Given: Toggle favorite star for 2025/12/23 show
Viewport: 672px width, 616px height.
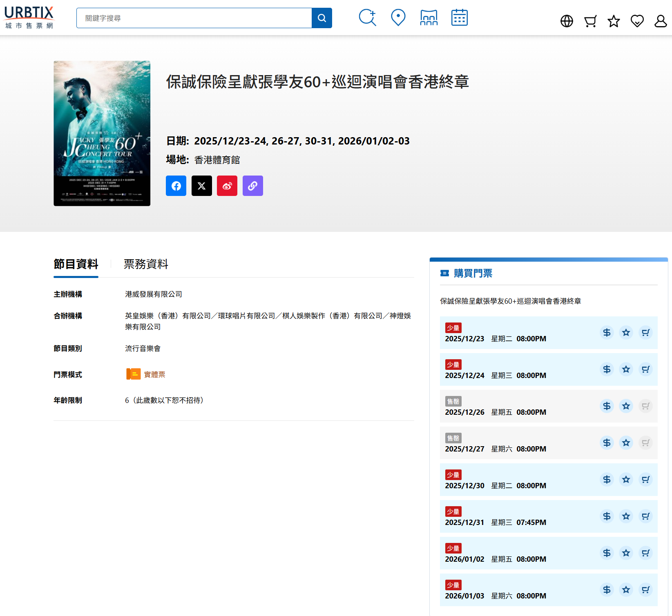Looking at the screenshot, I should (626, 333).
